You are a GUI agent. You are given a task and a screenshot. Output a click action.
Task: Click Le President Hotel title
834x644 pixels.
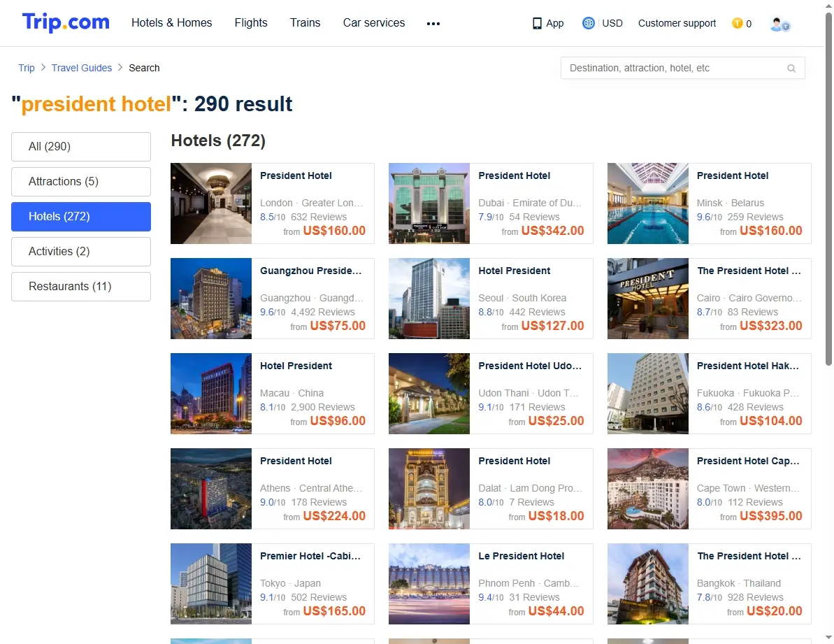tap(522, 557)
